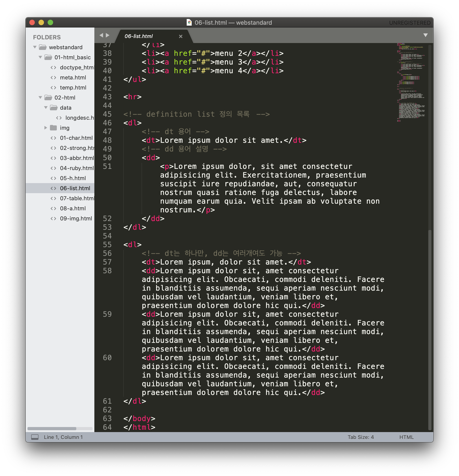Change Tab Size: 4 setting
This screenshot has width=459, height=476.
[361, 437]
